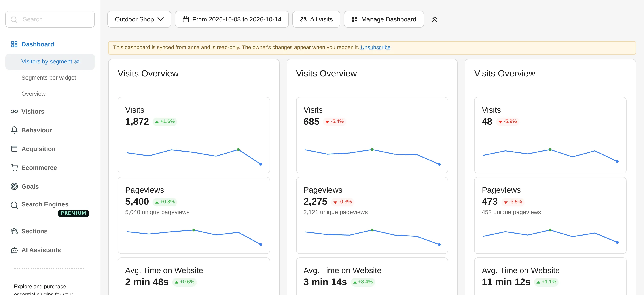Viewport: 644px width, 295px height.
Task: Select Visitors by segment dashboard
Action: click(x=50, y=62)
